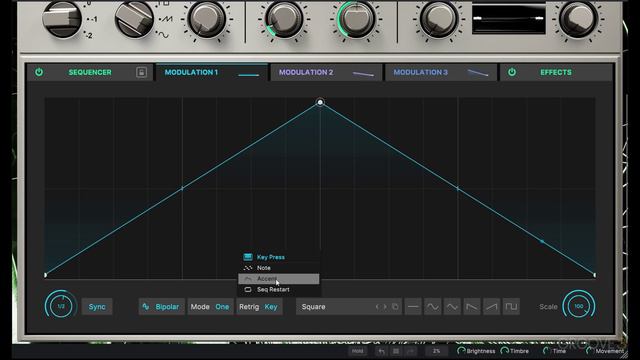Screen dimensions: 640x360
Task: Open the Mode One dropdown
Action: (x=211, y=307)
